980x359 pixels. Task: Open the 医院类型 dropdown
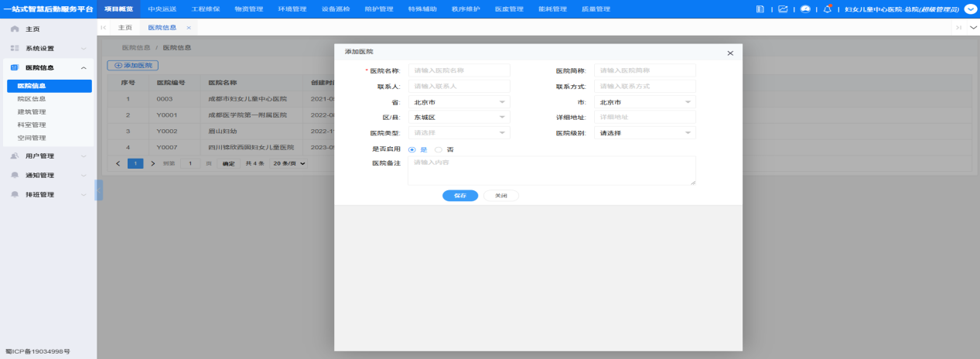click(459, 132)
